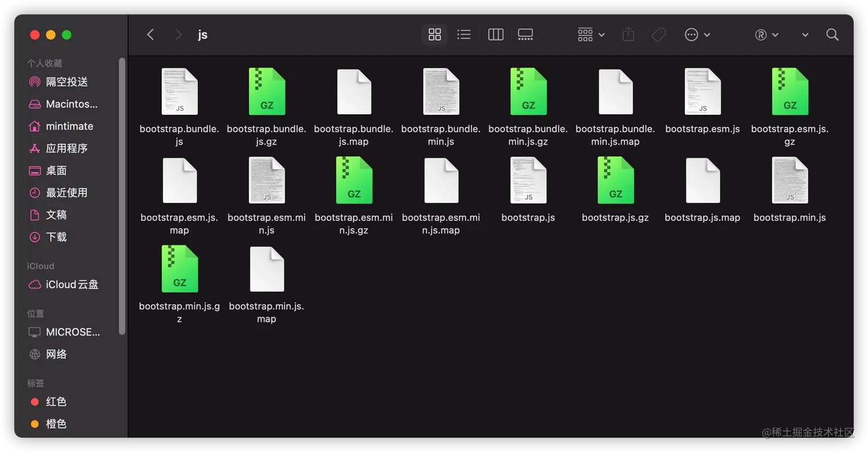Select the bootstrap.js.gz archive icon
868x452 pixels.
[615, 181]
